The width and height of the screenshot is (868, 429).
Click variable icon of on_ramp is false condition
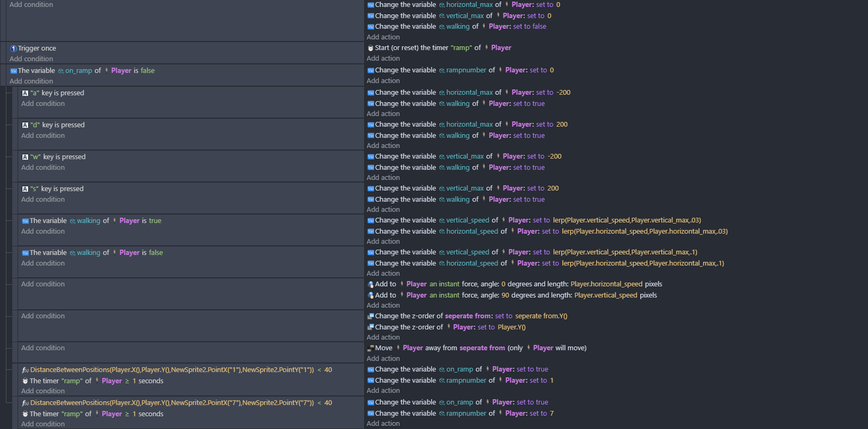coord(13,71)
